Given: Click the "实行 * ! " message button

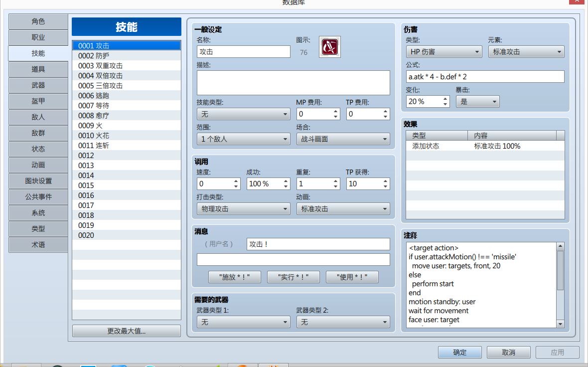Looking at the screenshot, I should tap(293, 277).
